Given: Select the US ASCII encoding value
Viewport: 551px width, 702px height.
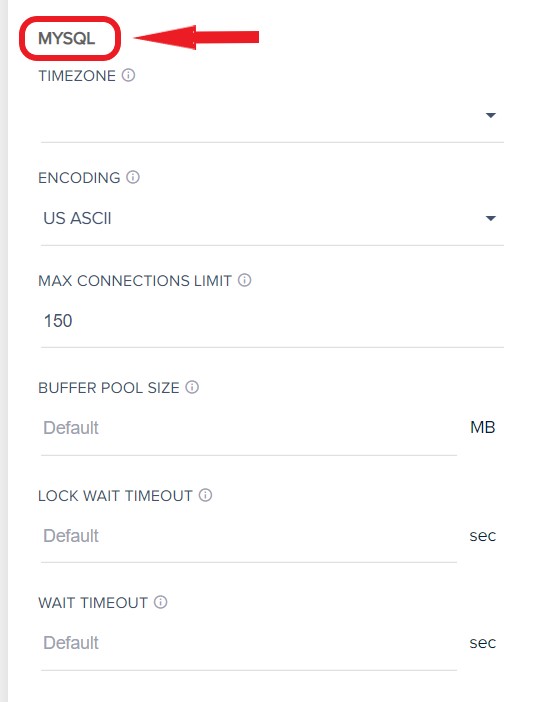Looking at the screenshot, I should tap(77, 218).
